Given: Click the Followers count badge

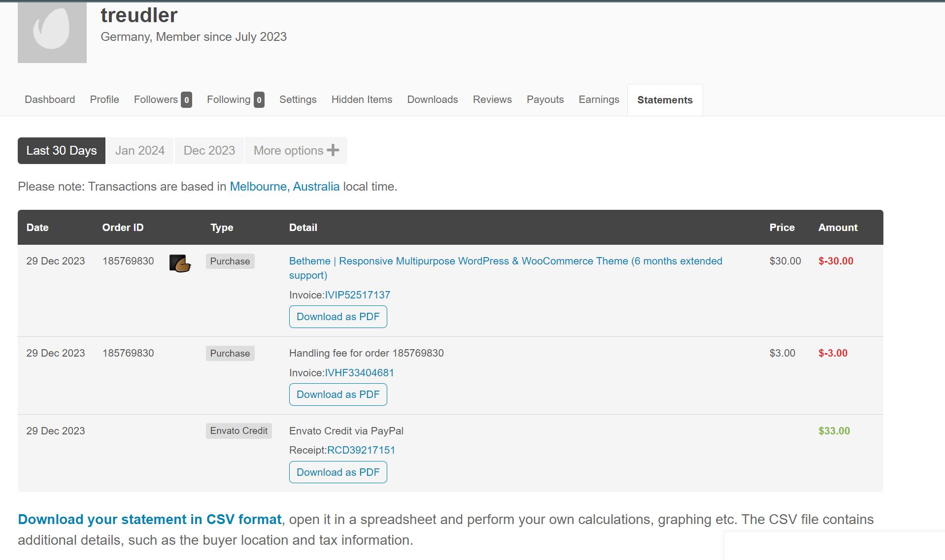Looking at the screenshot, I should click(x=186, y=100).
